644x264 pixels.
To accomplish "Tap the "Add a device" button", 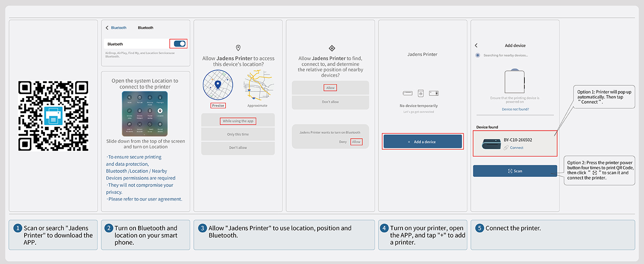I will (x=423, y=142).
